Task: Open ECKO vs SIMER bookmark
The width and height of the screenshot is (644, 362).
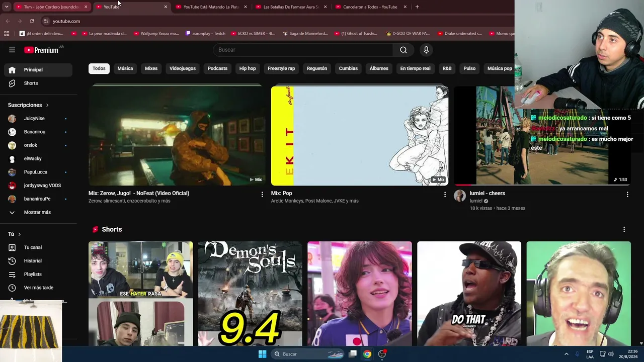Action: point(254,34)
